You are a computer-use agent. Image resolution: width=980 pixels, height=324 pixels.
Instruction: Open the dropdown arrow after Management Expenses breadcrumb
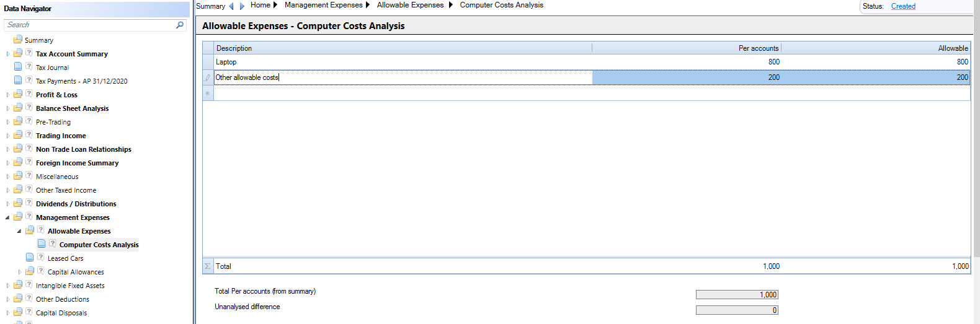point(368,5)
